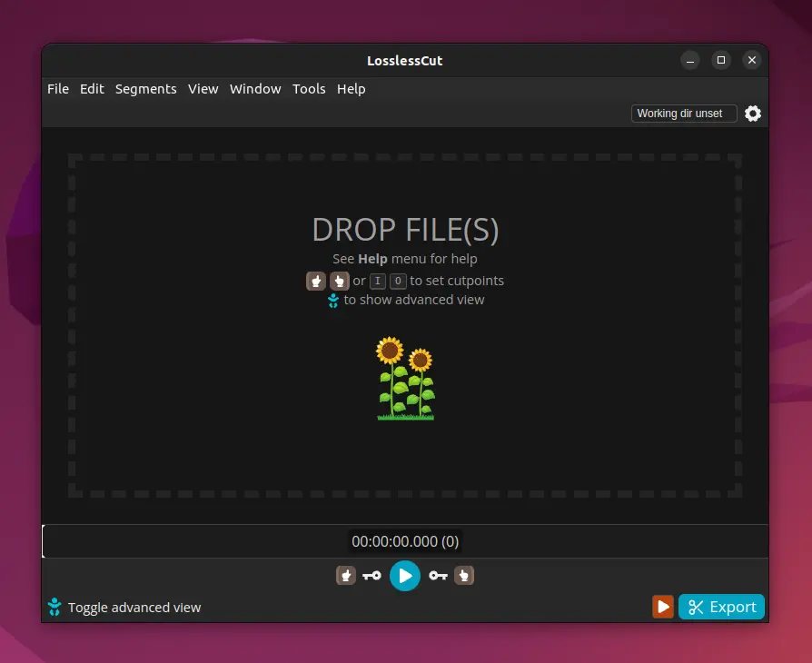Click the baby icon in bottom-left corner
This screenshot has height=663, width=812.
[54, 607]
